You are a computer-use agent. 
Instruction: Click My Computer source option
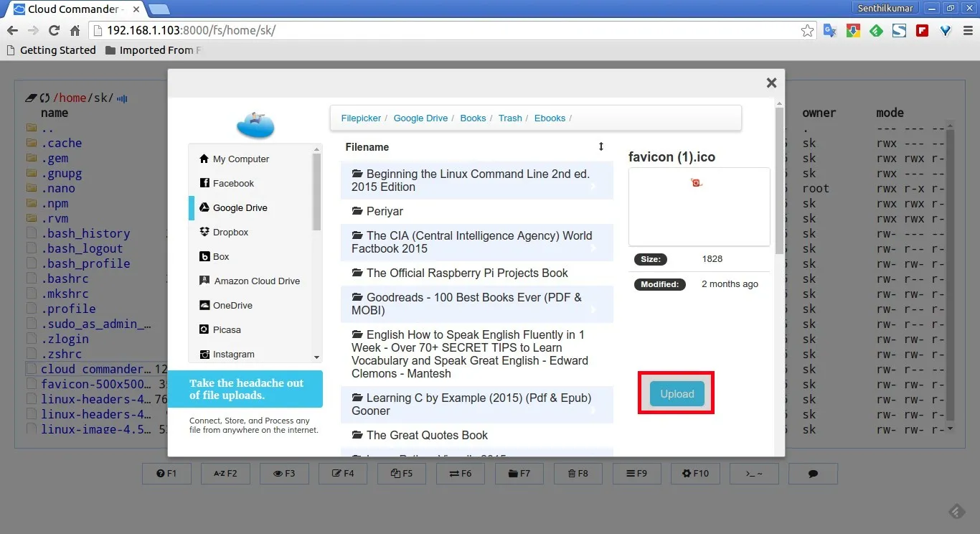(240, 159)
